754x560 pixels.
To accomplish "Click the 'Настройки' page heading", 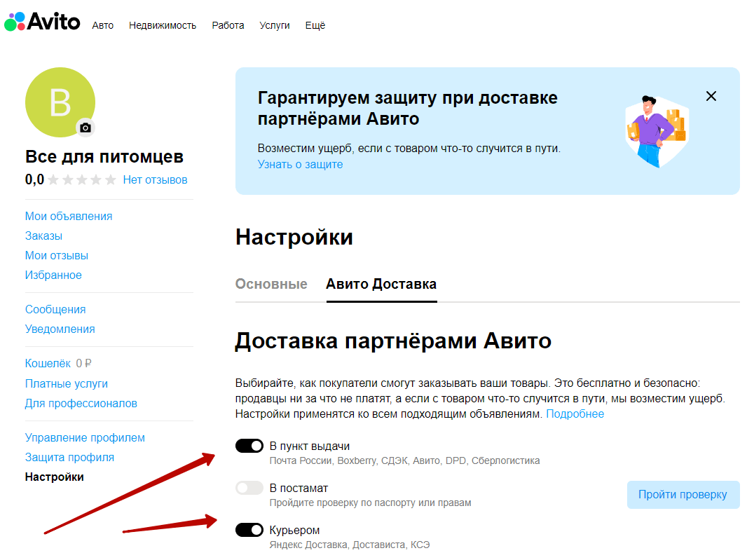I will click(x=294, y=237).
